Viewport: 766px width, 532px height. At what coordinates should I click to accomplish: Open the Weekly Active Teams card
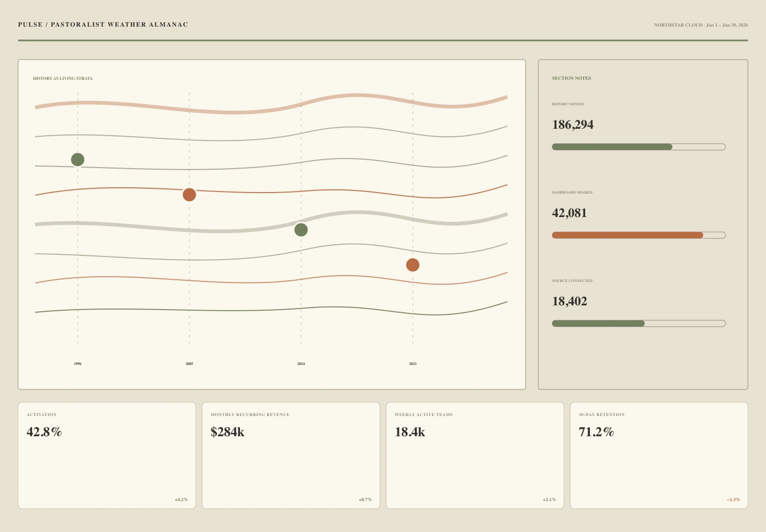pyautogui.click(x=475, y=455)
